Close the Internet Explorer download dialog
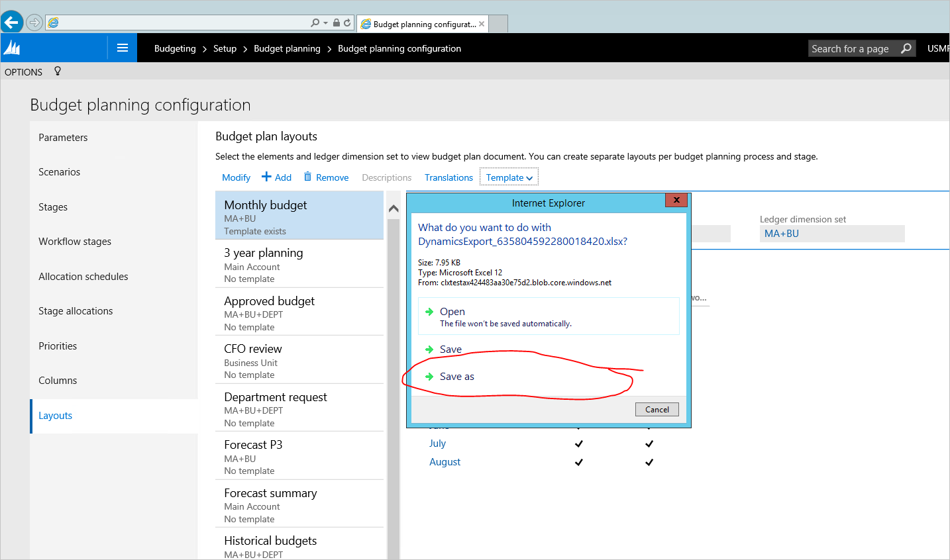The width and height of the screenshot is (950, 560). click(676, 200)
